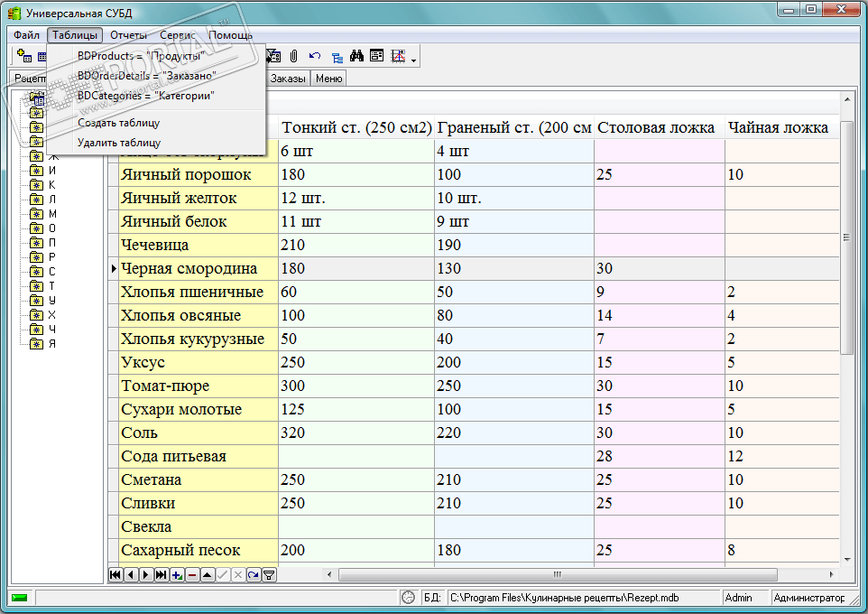Click the undo arrow toolbar icon
This screenshot has width=868, height=614.
(x=314, y=56)
